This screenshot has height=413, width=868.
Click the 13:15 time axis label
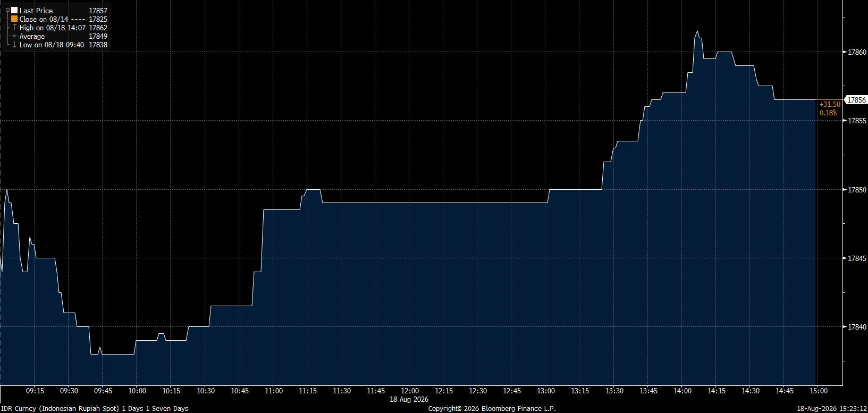[x=580, y=391]
